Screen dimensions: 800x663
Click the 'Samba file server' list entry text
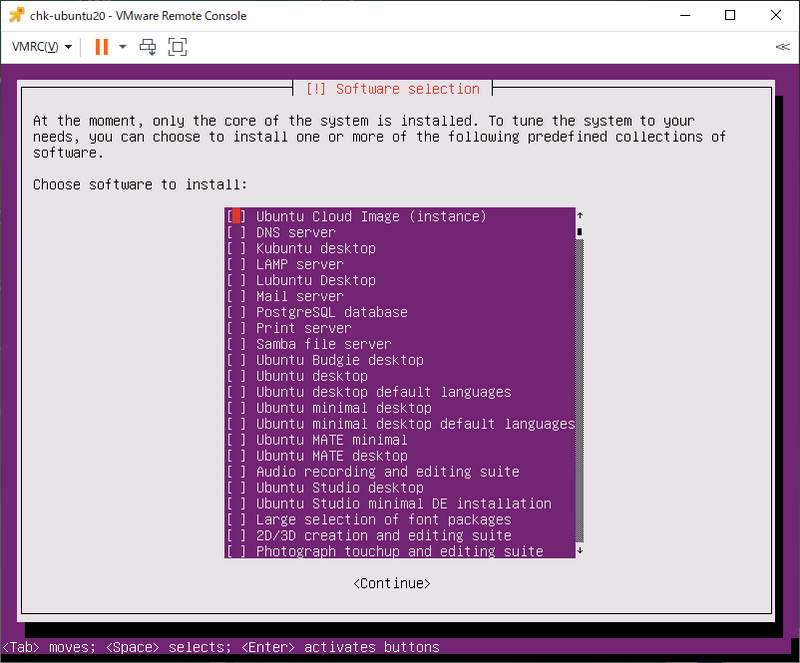tap(323, 344)
